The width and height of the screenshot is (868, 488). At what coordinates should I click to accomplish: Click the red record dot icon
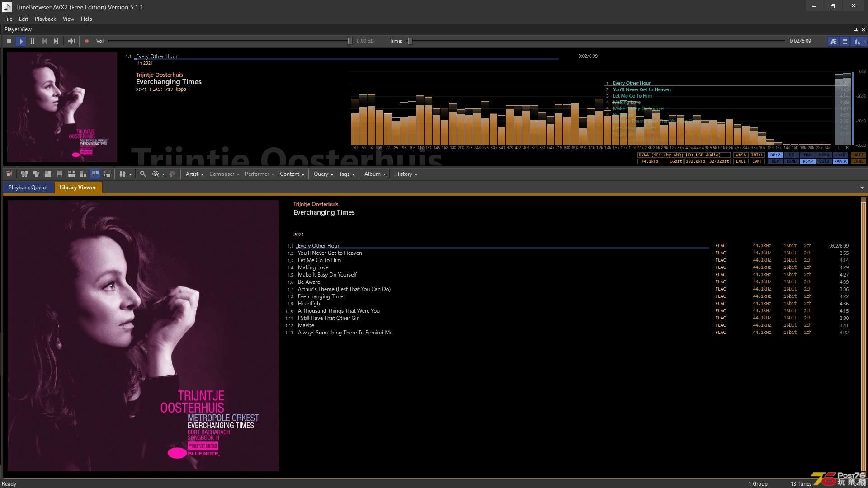click(x=87, y=41)
